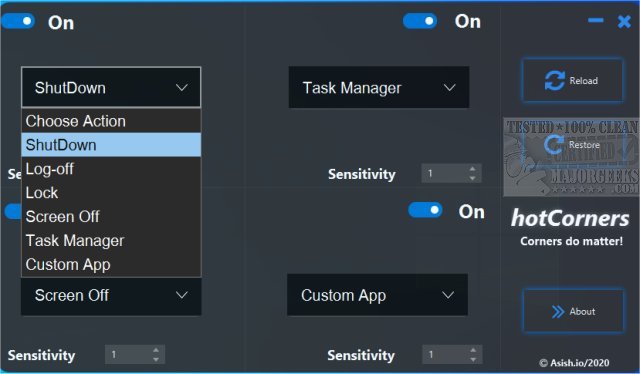640x374 pixels.
Task: Minimize the hotCorners window
Action: pyautogui.click(x=596, y=20)
